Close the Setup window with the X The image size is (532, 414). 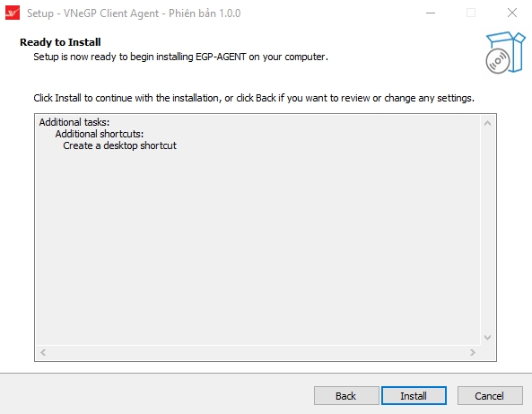pyautogui.click(x=512, y=13)
